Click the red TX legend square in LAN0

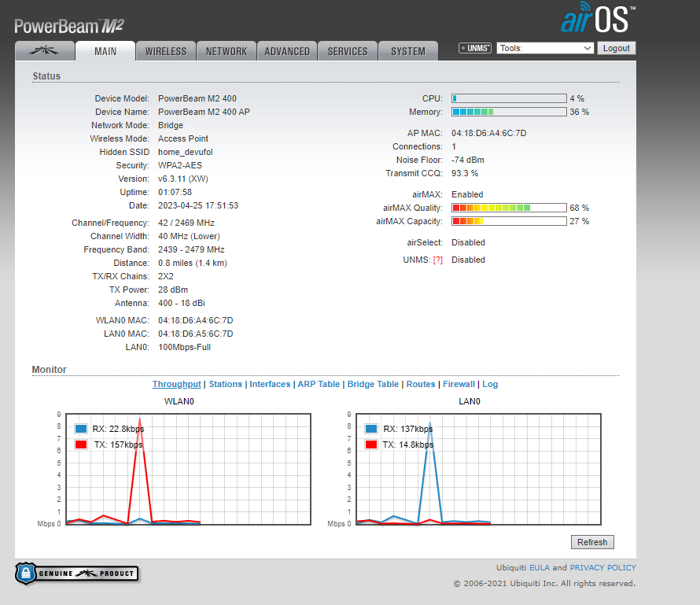coord(371,445)
